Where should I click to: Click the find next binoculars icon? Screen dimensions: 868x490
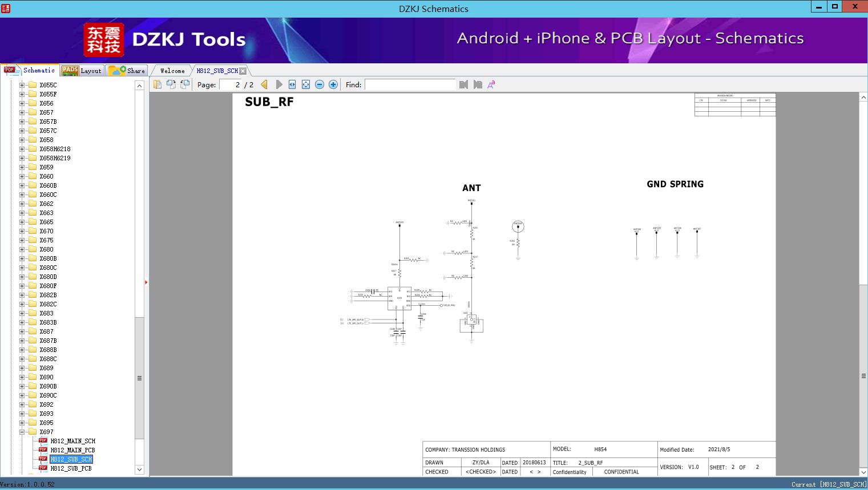(x=478, y=84)
